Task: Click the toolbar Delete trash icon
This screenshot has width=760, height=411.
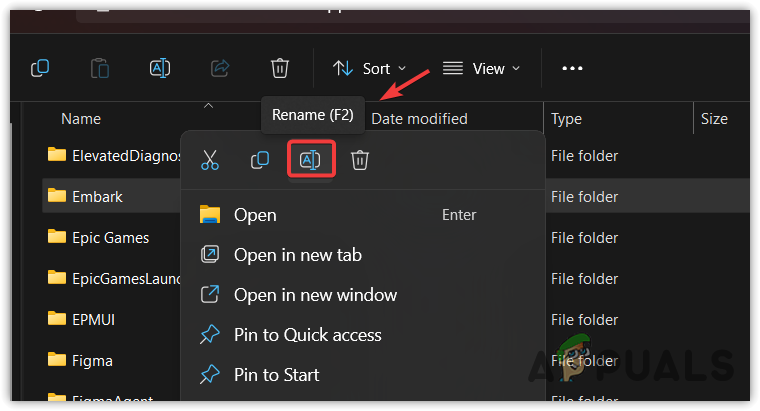Action: click(x=280, y=68)
